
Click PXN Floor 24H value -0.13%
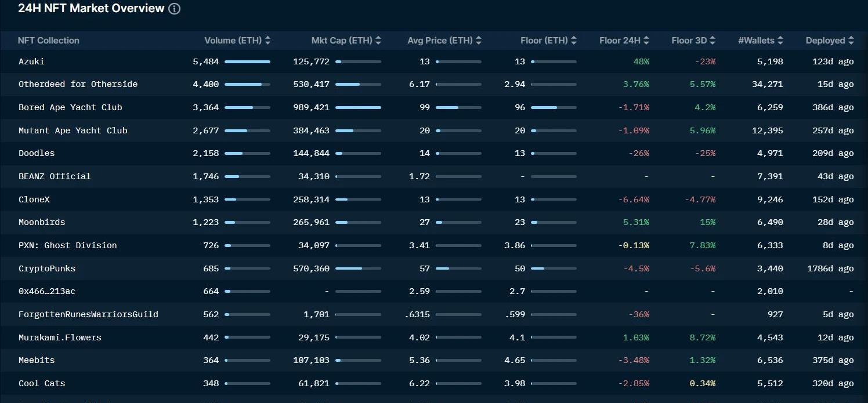click(x=634, y=245)
